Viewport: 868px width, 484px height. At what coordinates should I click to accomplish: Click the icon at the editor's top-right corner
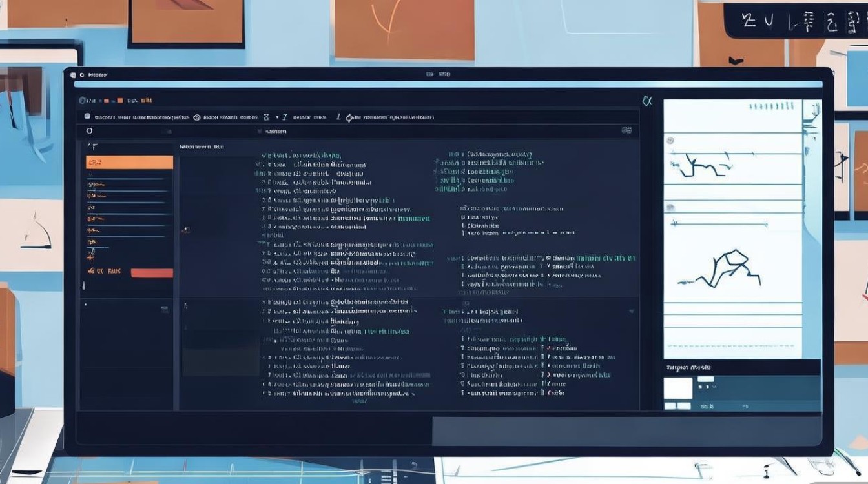coord(647,101)
